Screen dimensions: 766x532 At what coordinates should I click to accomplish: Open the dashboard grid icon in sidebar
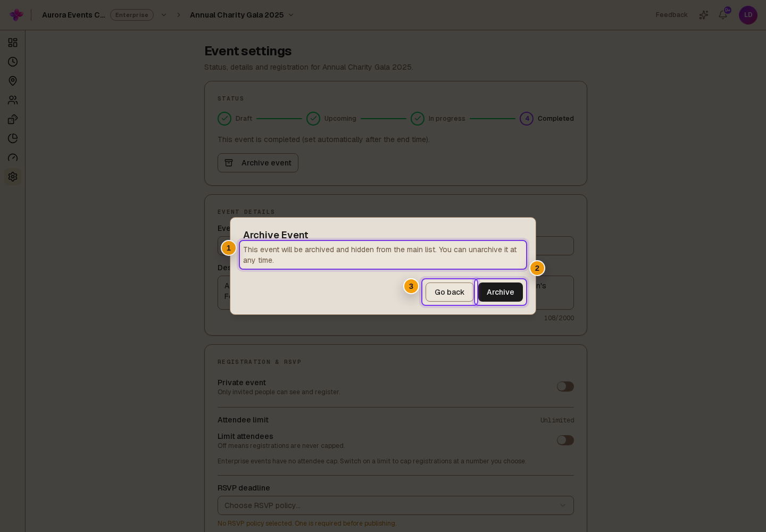pyautogui.click(x=13, y=43)
